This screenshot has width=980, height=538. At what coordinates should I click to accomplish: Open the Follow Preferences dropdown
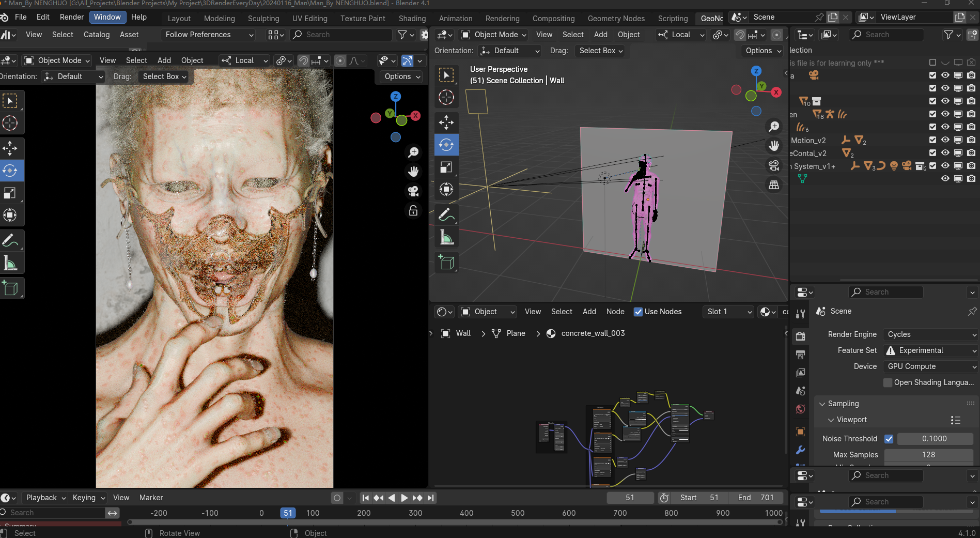(x=209, y=35)
